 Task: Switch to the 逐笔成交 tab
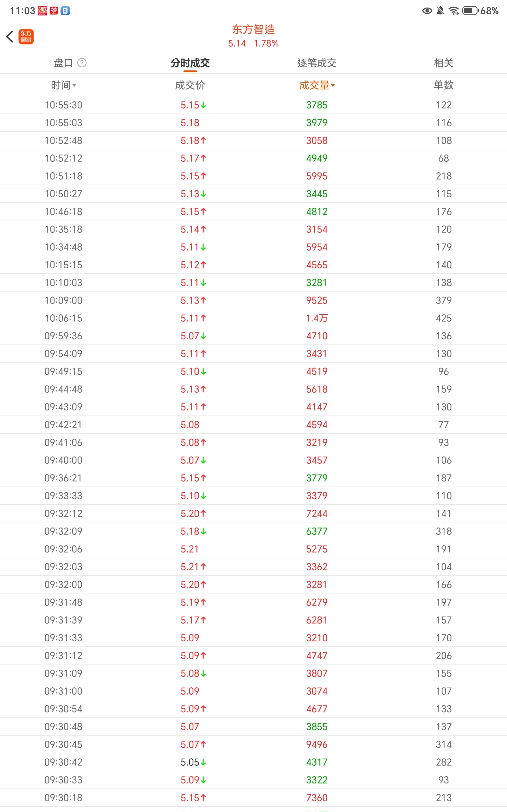click(x=317, y=63)
